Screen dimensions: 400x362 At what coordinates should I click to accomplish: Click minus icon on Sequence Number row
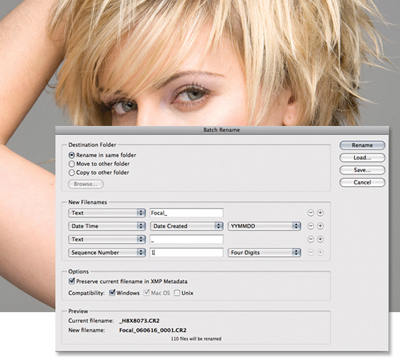pos(310,252)
